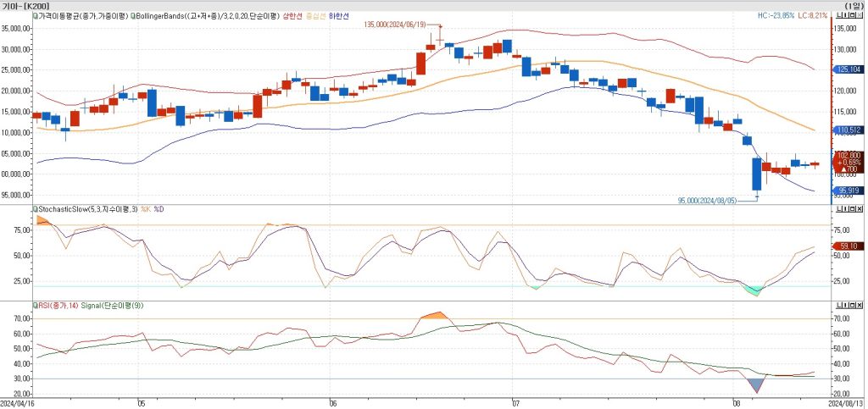Maximize the price chart panel
Screen dimensions: 868x409
(851, 15)
